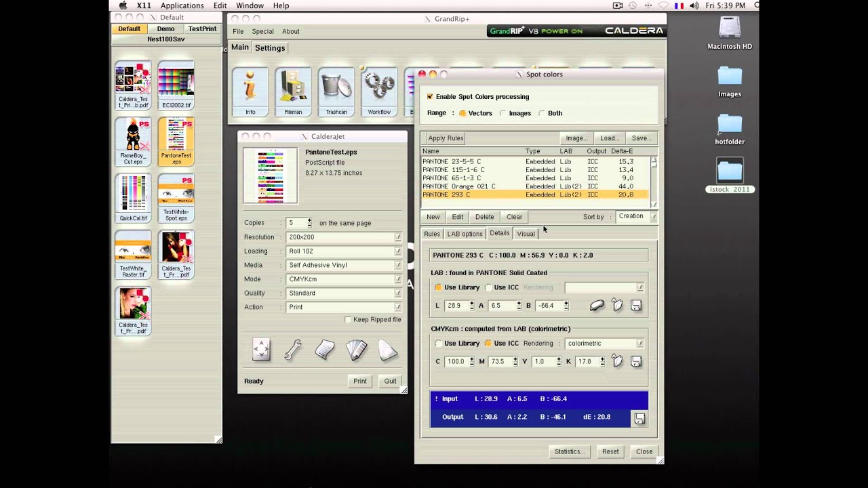The height and width of the screenshot is (488, 868).
Task: Toggle Enable Spot Colors processing checkbox
Action: [430, 97]
